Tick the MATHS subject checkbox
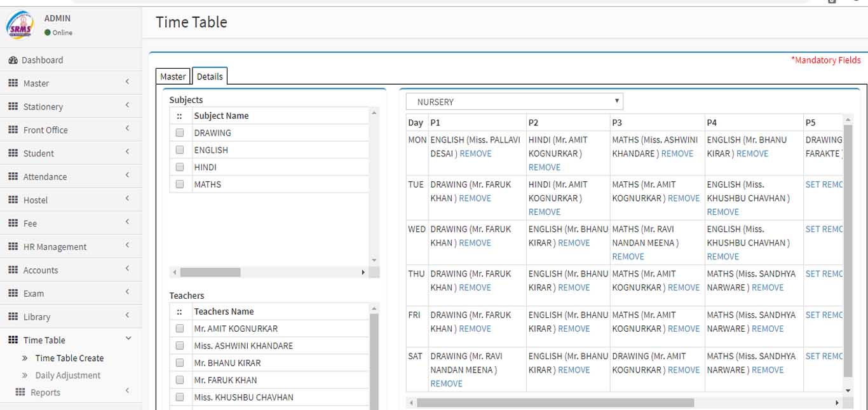Screen dimensions: 868x410 [x=180, y=184]
